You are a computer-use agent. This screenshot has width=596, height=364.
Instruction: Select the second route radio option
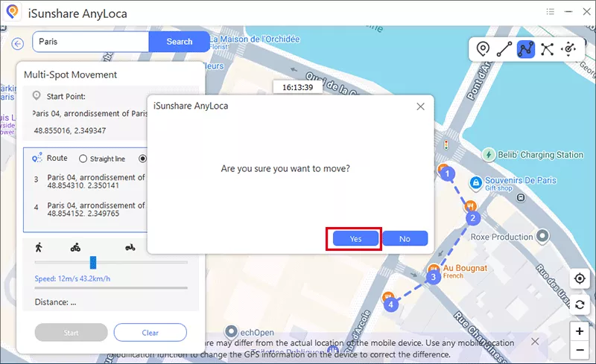click(x=142, y=159)
